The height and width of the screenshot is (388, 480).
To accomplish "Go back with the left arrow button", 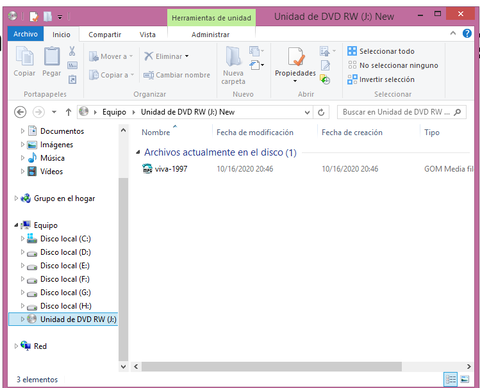I will (x=20, y=112).
